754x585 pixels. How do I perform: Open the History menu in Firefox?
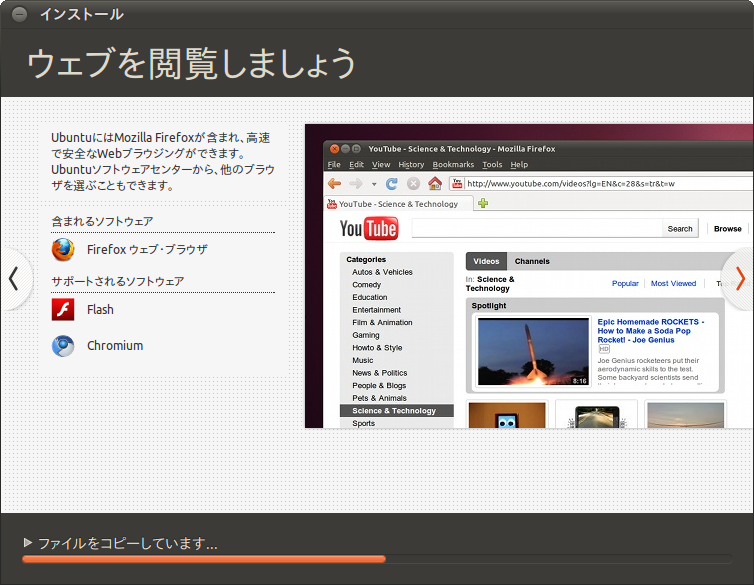[x=411, y=164]
